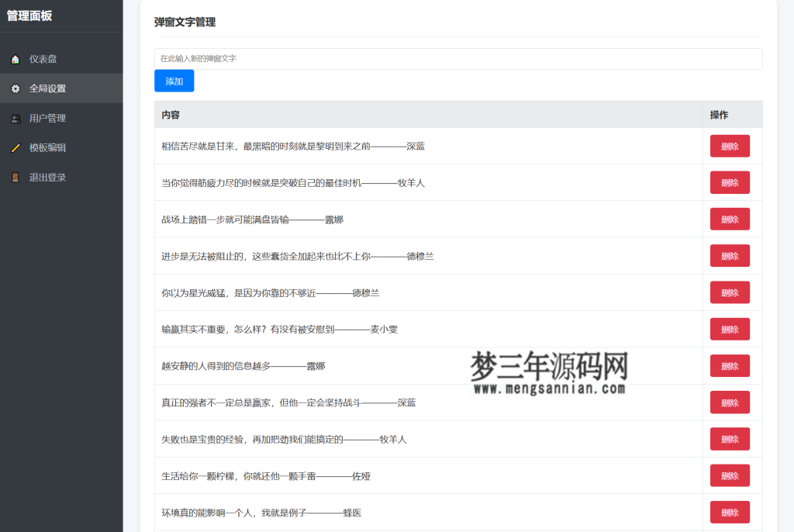Delete the 蜂医 quote in the last row
The height and width of the screenshot is (532, 794).
pyautogui.click(x=729, y=512)
